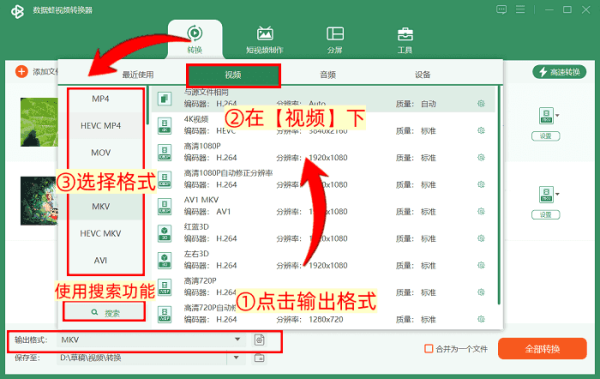
Task: Open the 短视频制作 tab
Action: (265, 40)
